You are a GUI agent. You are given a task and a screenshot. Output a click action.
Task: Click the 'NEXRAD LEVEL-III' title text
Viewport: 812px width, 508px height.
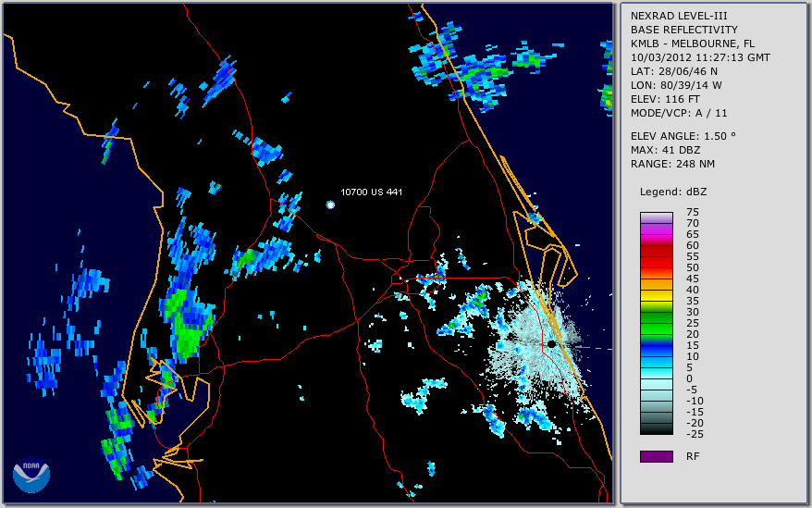[679, 16]
